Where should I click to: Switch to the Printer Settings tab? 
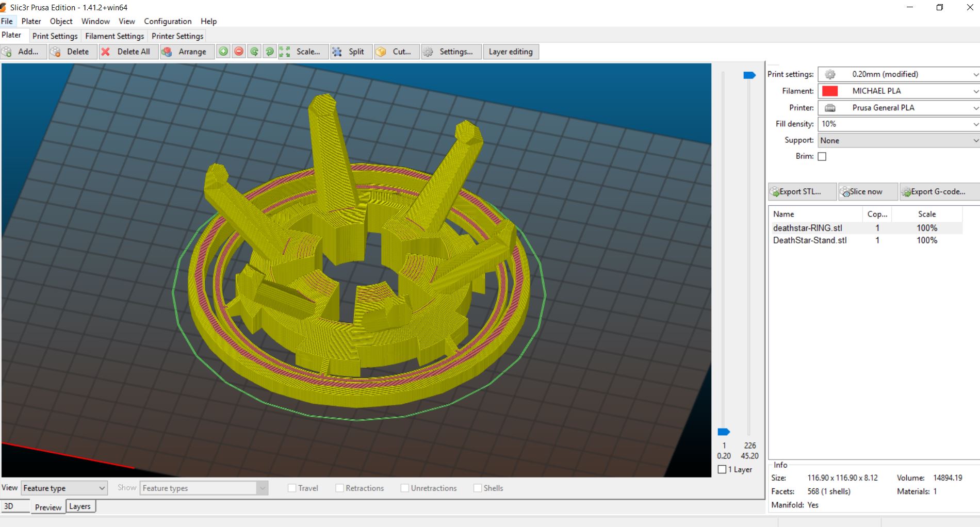click(x=177, y=36)
